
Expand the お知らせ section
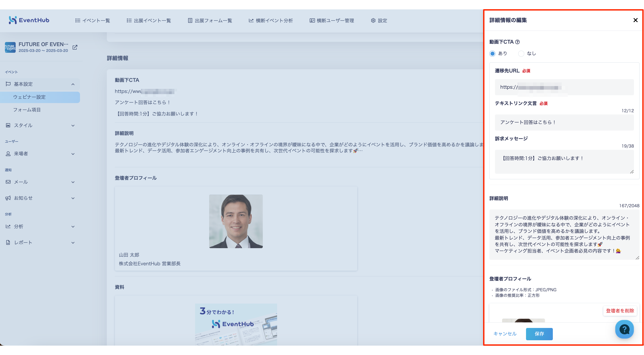coord(73,198)
